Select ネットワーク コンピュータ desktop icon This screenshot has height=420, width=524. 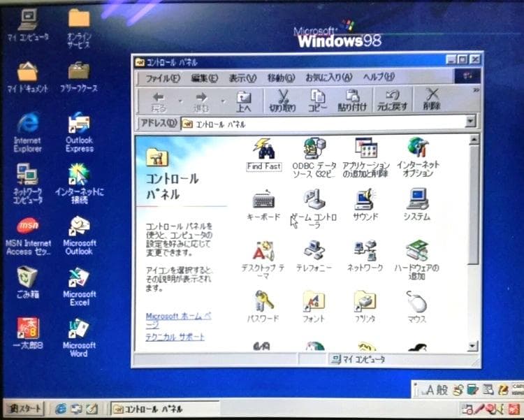pyautogui.click(x=27, y=184)
